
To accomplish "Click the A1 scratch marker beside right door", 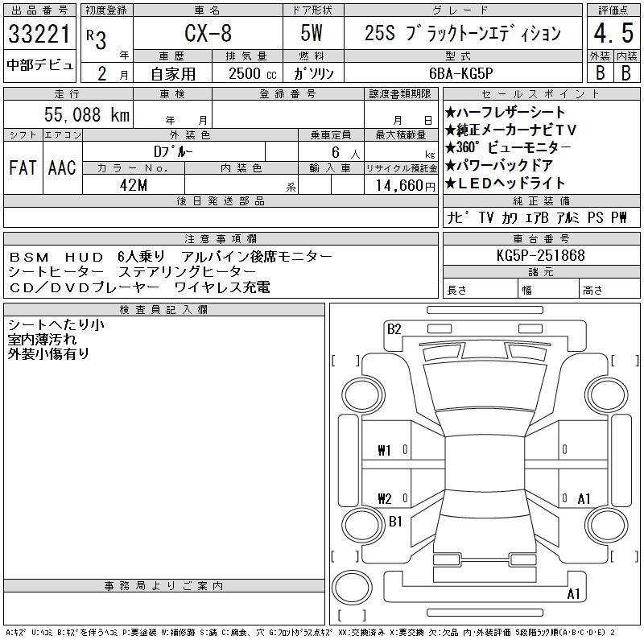I will [x=584, y=498].
